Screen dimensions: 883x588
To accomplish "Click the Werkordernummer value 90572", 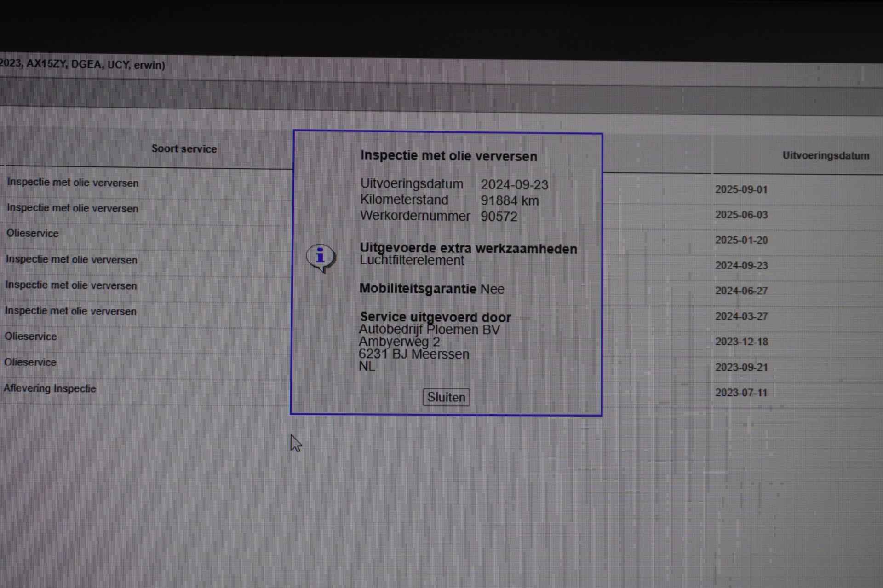I will pos(499,217).
